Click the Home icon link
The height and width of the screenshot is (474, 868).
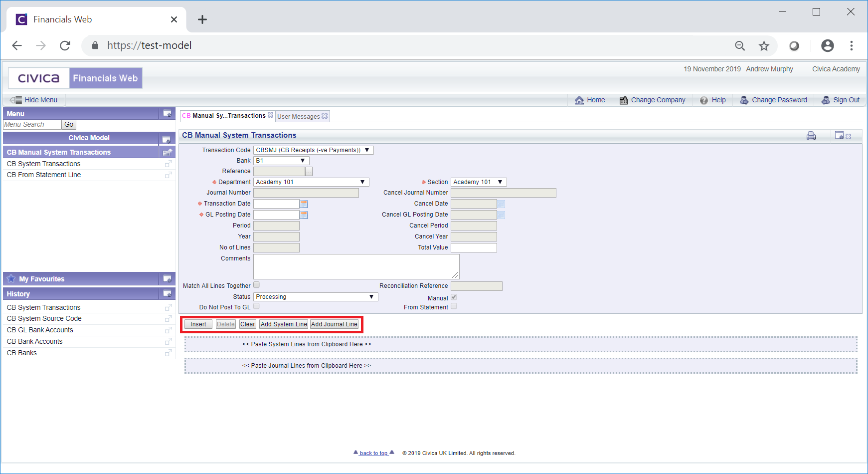(x=579, y=100)
